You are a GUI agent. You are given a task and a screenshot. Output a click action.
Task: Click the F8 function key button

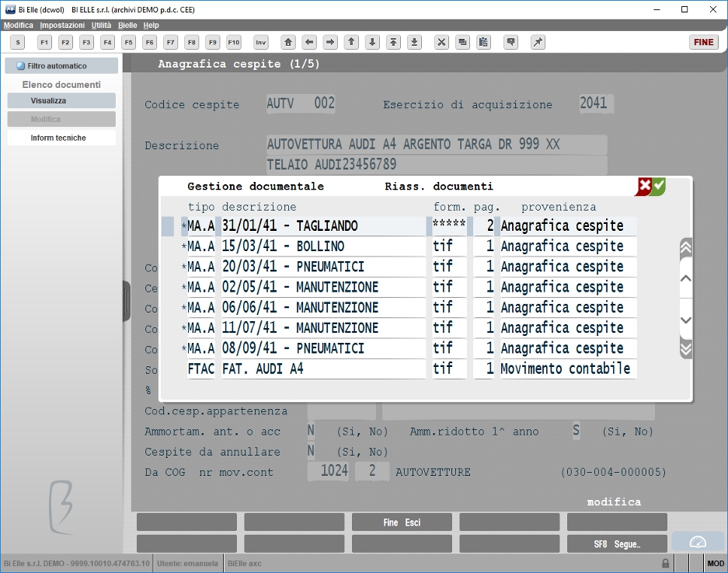pos(191,42)
